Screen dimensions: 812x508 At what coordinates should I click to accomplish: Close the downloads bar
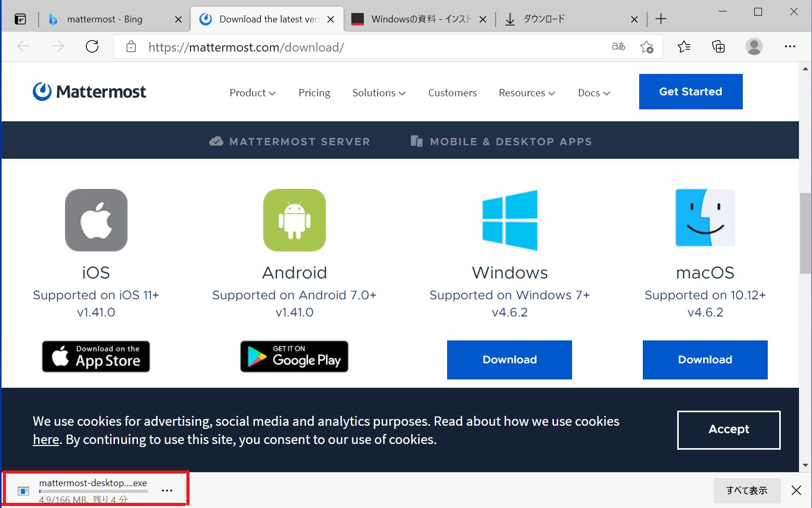796,490
